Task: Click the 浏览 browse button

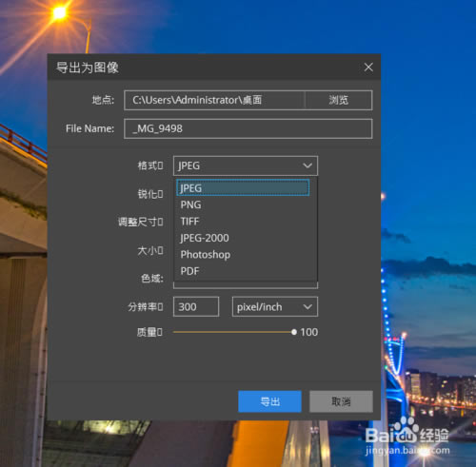Action: click(x=339, y=100)
